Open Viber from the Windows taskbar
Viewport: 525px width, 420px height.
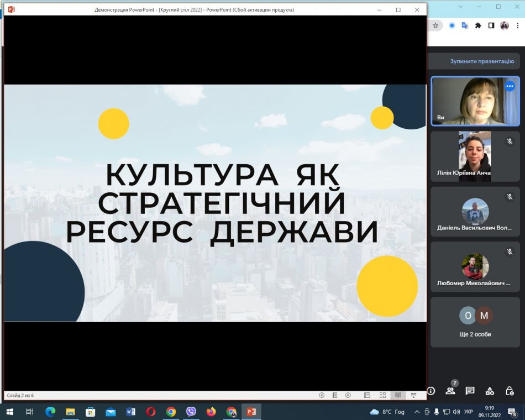click(191, 412)
